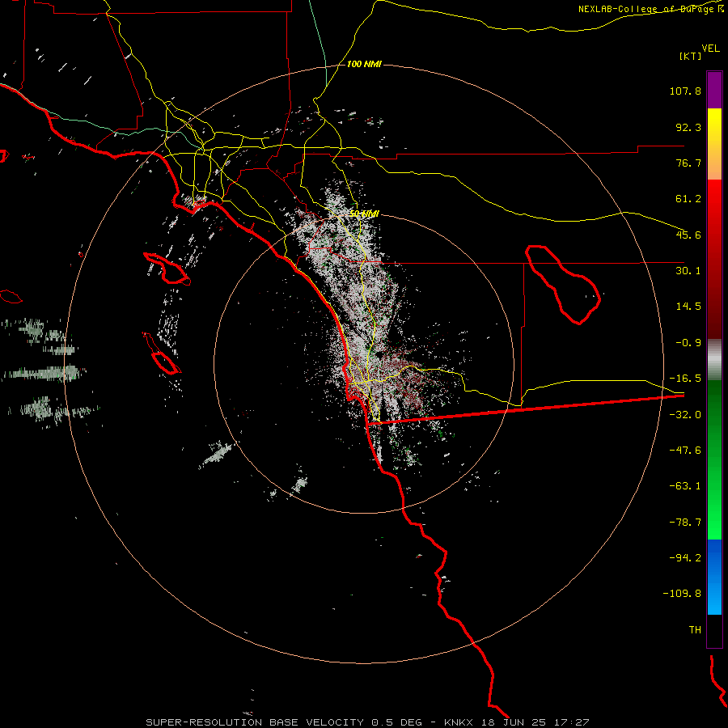Pick the green segment of velocity scale
Image resolution: width=728 pixels, height=728 pixels.
714,459
